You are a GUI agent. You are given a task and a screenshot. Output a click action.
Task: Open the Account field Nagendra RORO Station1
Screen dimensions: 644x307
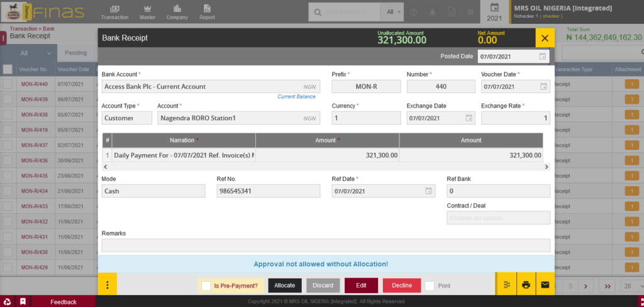[x=238, y=118]
